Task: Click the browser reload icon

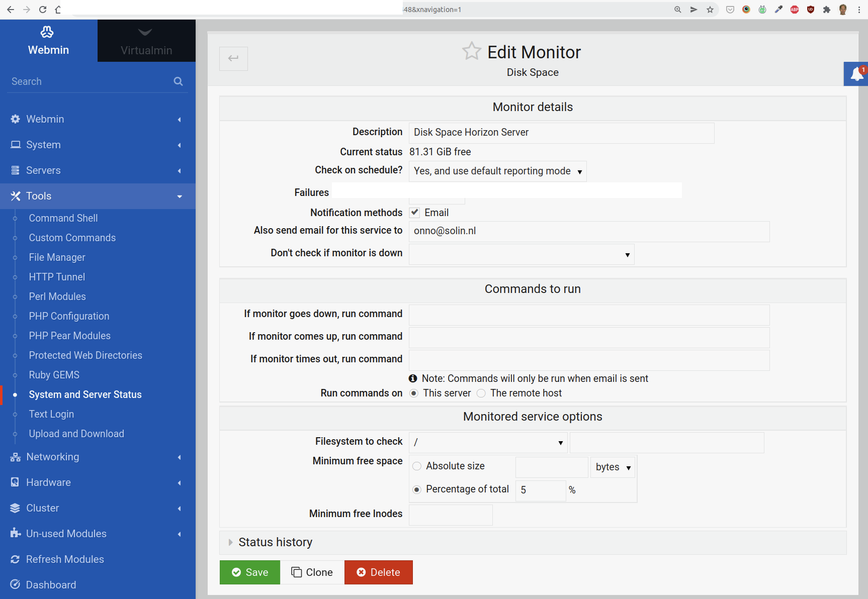Action: click(x=43, y=10)
